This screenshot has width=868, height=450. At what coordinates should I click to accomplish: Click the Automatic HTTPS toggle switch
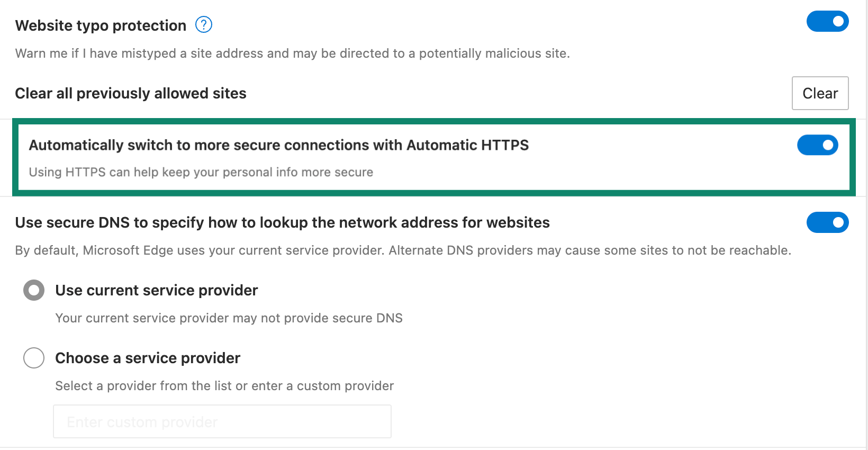point(817,145)
